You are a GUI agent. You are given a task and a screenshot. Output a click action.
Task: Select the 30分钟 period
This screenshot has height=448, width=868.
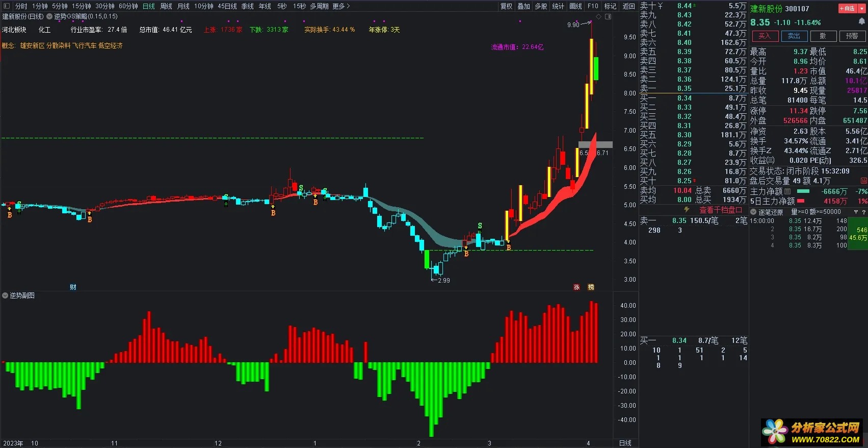click(x=104, y=6)
